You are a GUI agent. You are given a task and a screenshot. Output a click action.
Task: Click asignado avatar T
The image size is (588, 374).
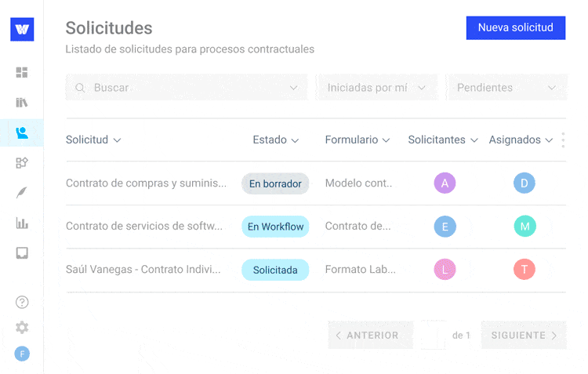(524, 270)
